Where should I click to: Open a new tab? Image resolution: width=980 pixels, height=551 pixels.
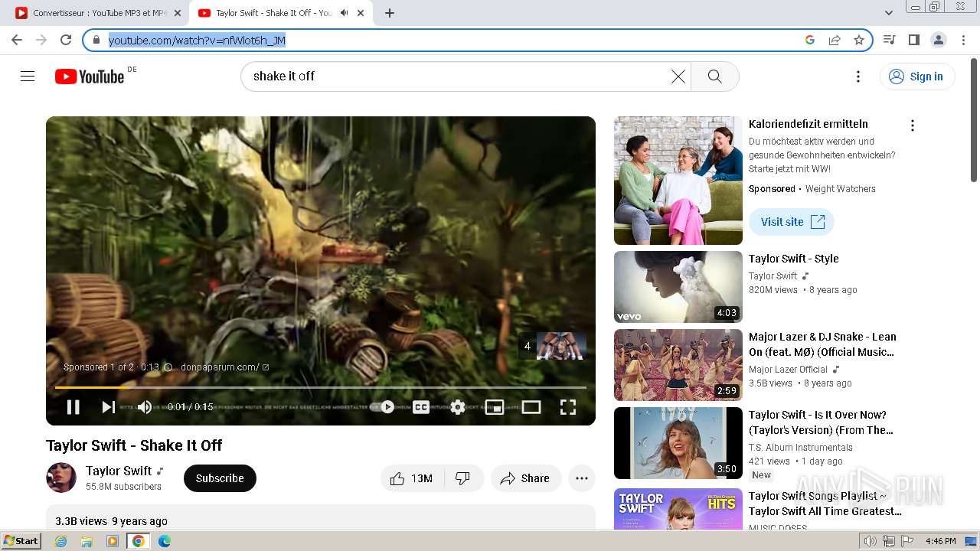[x=390, y=13]
